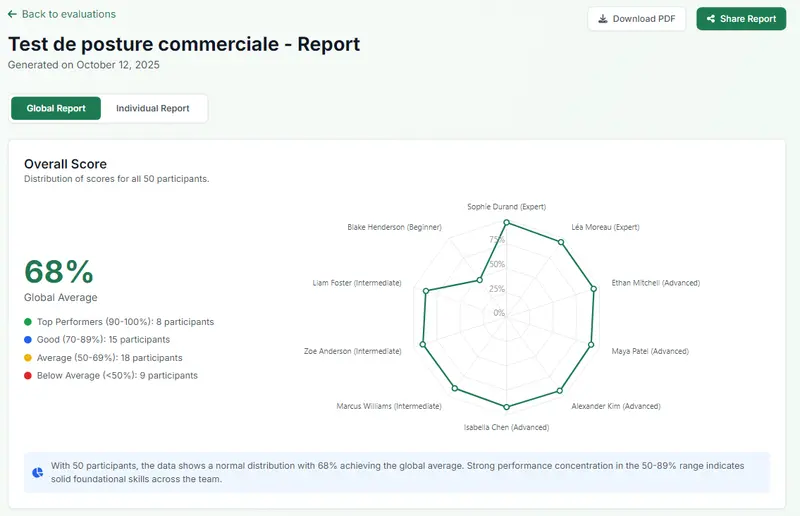Click Isabella Chen (Advanced) chart label
Viewport: 800px width, 516px height.
[506, 427]
